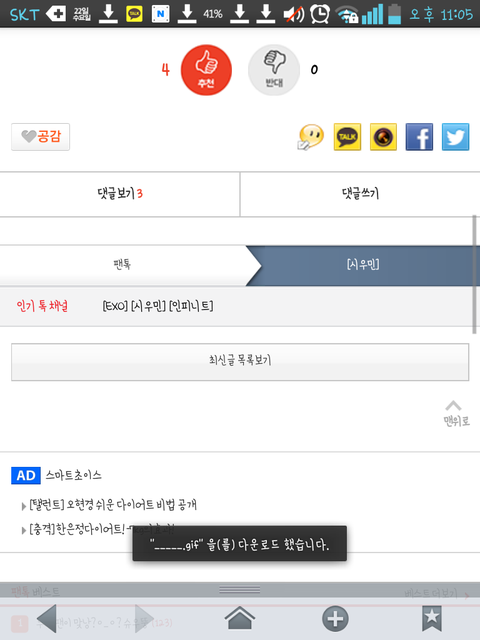Share the post on Twitter
This screenshot has height=640, width=480.
456,137
